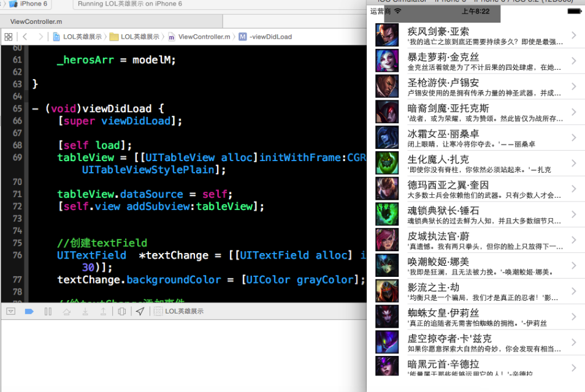Screen dimensions: 585x392
Task: Select the 虚空掠夺者·卡'兹克 row
Action: coord(476,342)
